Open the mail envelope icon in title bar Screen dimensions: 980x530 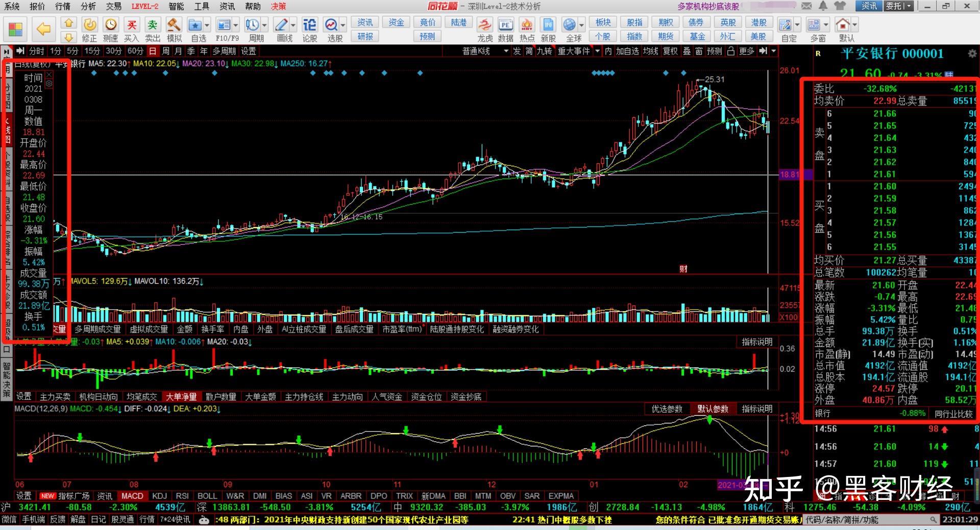pyautogui.click(x=806, y=6)
